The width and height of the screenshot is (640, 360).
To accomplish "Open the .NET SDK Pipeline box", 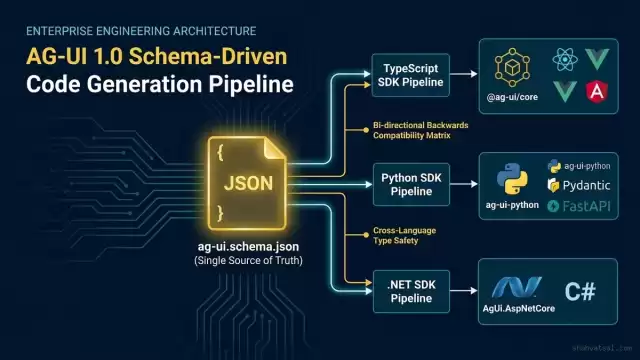I will [411, 291].
